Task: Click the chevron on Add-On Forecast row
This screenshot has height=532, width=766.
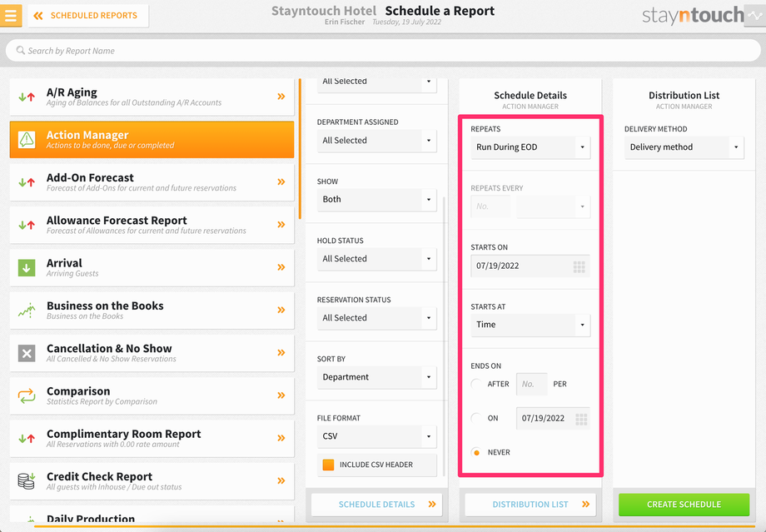Action: point(281,182)
